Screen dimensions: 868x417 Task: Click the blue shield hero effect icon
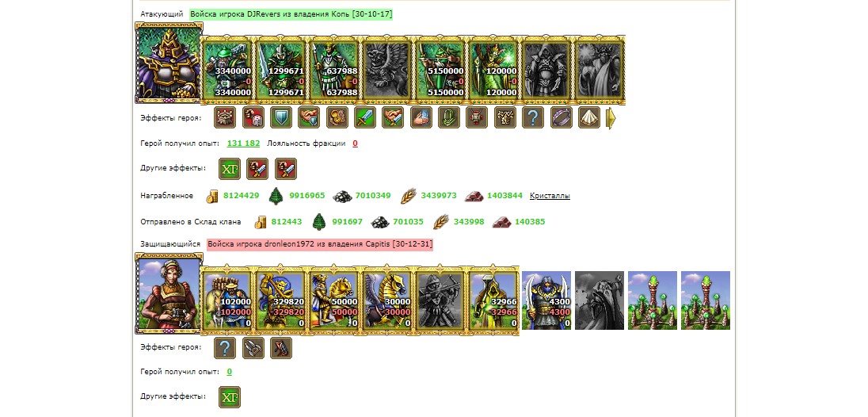[280, 117]
